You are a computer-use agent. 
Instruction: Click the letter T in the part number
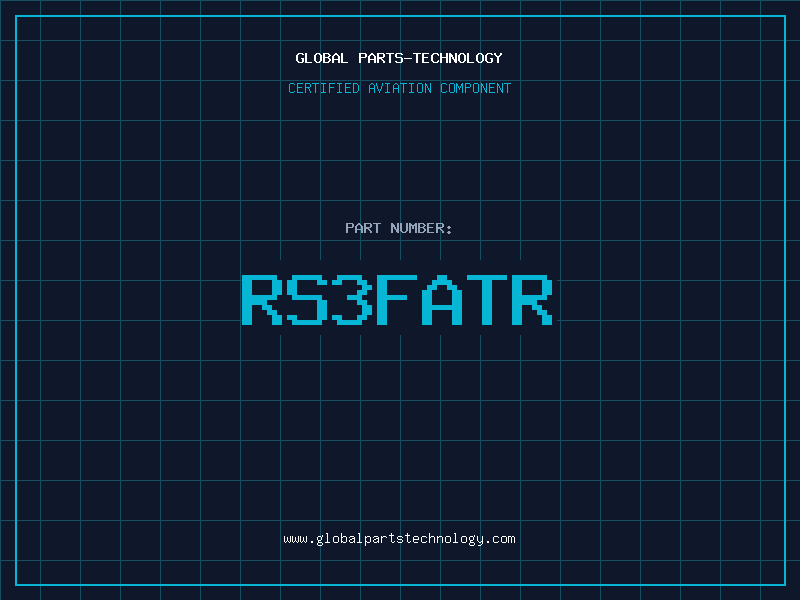(487, 299)
